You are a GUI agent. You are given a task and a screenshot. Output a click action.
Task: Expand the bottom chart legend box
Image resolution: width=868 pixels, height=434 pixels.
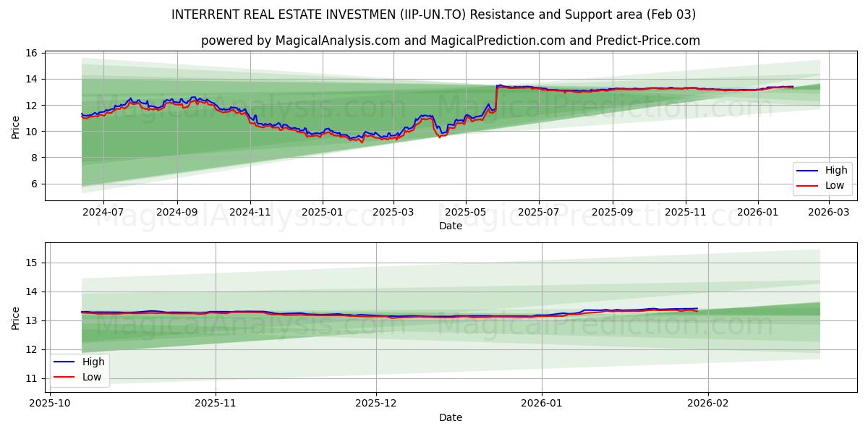coord(80,369)
